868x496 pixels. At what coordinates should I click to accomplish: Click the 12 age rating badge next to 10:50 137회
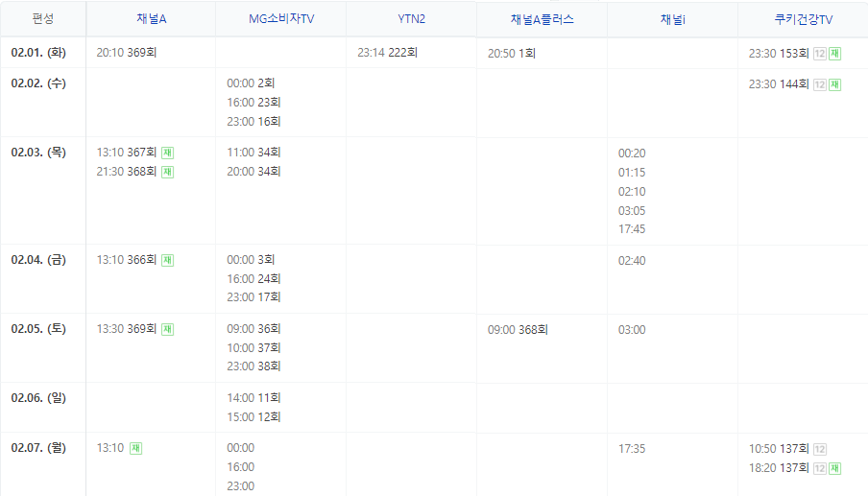[x=820, y=449]
